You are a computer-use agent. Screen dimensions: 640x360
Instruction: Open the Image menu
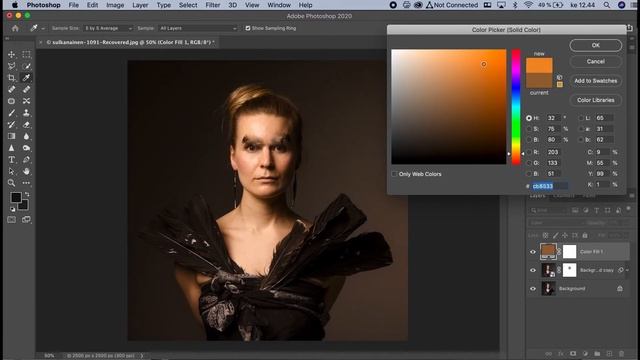click(115, 5)
